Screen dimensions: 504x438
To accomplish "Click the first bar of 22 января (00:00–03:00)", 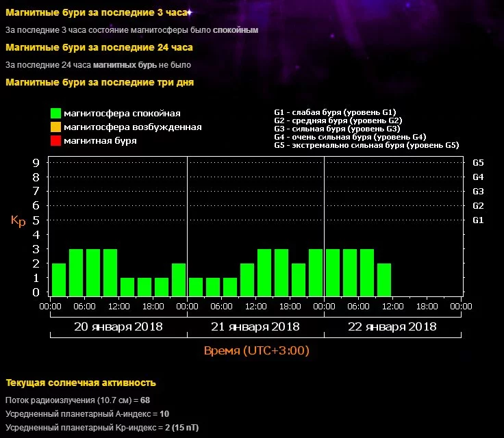I will pyautogui.click(x=333, y=272).
